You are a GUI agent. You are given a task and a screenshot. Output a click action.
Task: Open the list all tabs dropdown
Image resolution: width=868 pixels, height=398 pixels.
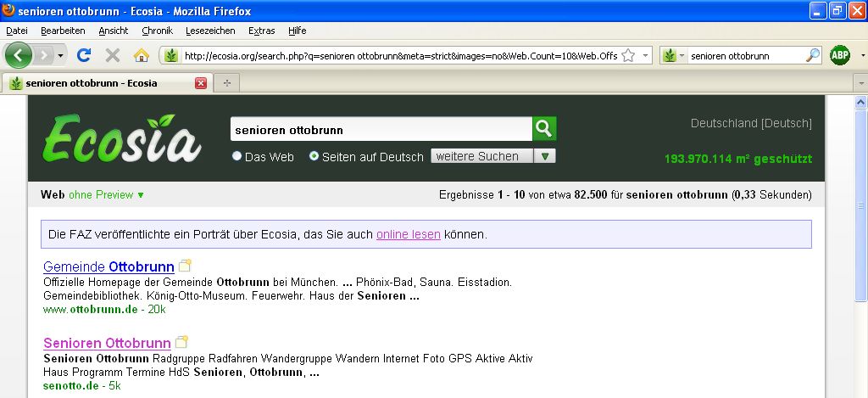click(x=861, y=83)
